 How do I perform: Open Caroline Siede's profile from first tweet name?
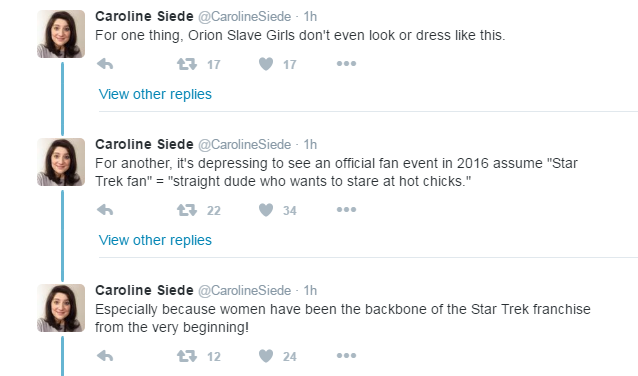click(144, 16)
